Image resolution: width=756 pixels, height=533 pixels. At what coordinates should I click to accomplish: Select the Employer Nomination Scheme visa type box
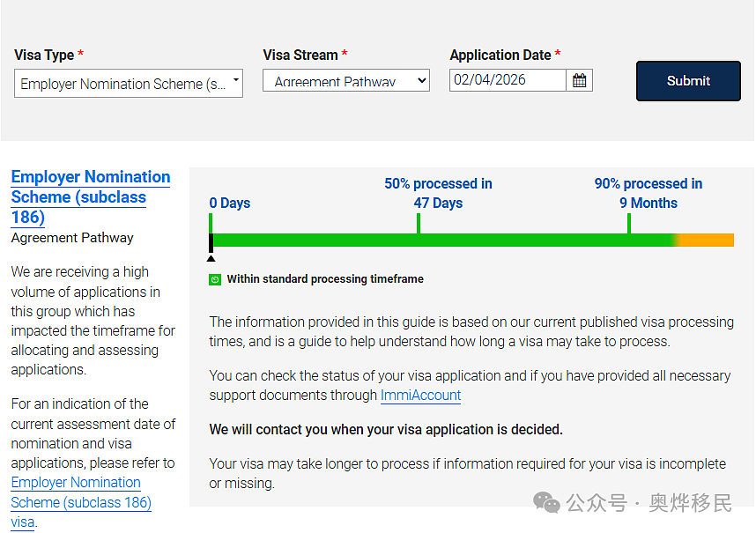point(129,84)
